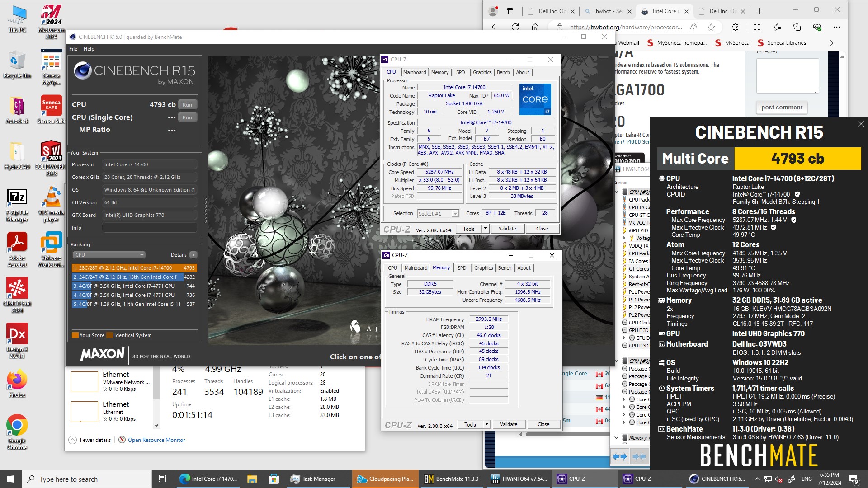868x488 pixels.
Task: Refresh the hwbot page in Edge
Action: coord(515,27)
